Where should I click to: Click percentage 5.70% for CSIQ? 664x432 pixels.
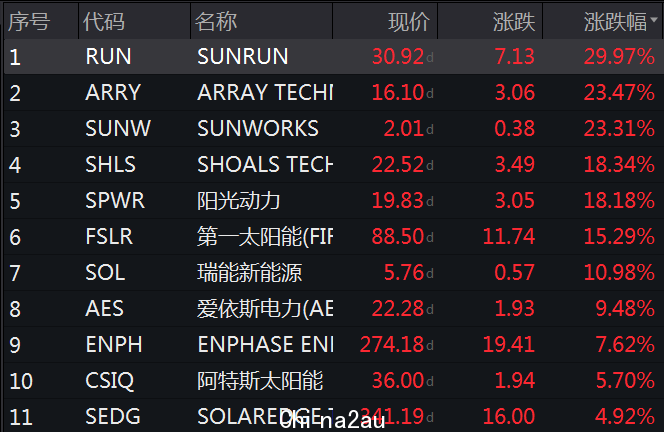point(625,380)
